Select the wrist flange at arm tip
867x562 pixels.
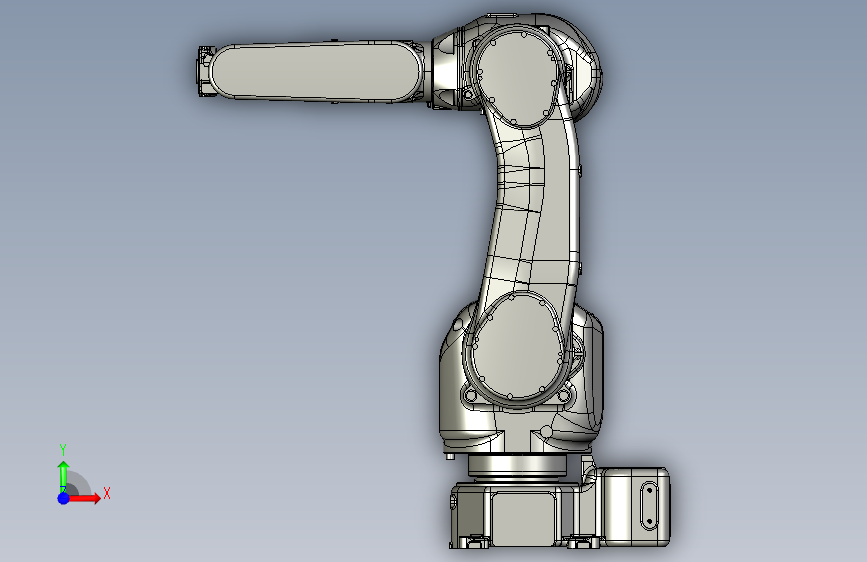pyautogui.click(x=206, y=72)
